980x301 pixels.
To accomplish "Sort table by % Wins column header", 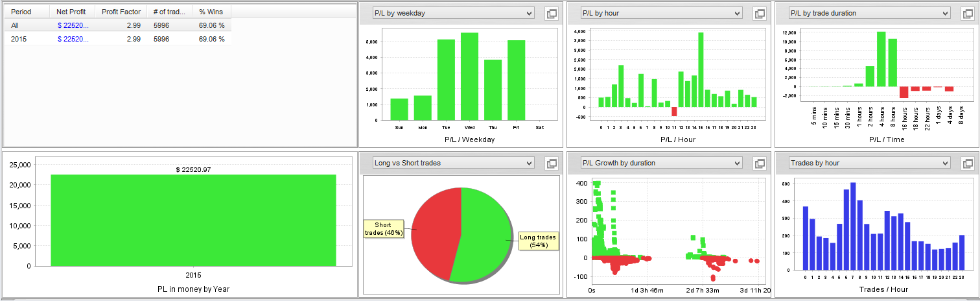I will coord(211,12).
